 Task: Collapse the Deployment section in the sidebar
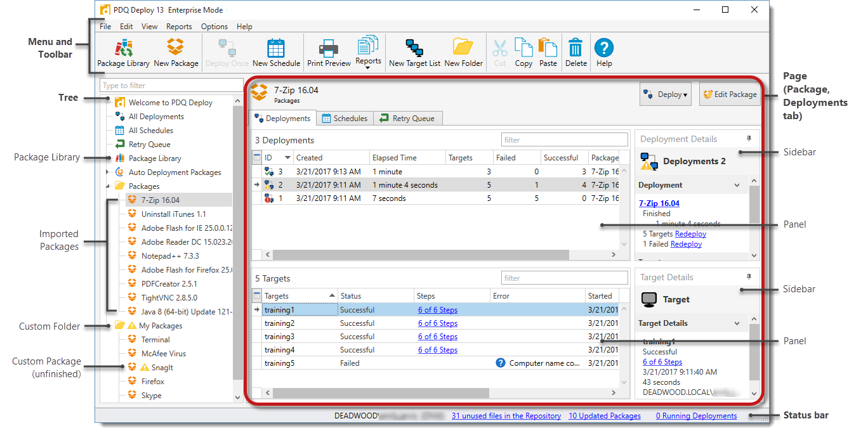737,185
